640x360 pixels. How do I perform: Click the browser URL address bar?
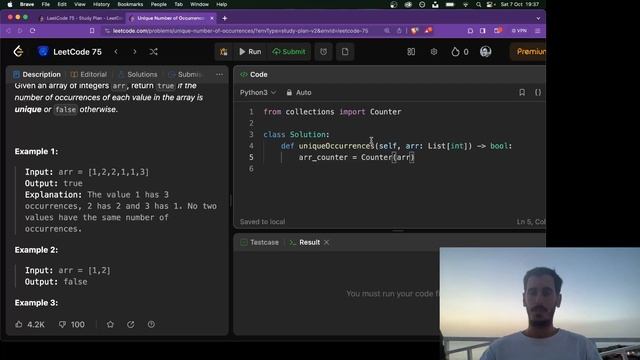(x=241, y=31)
